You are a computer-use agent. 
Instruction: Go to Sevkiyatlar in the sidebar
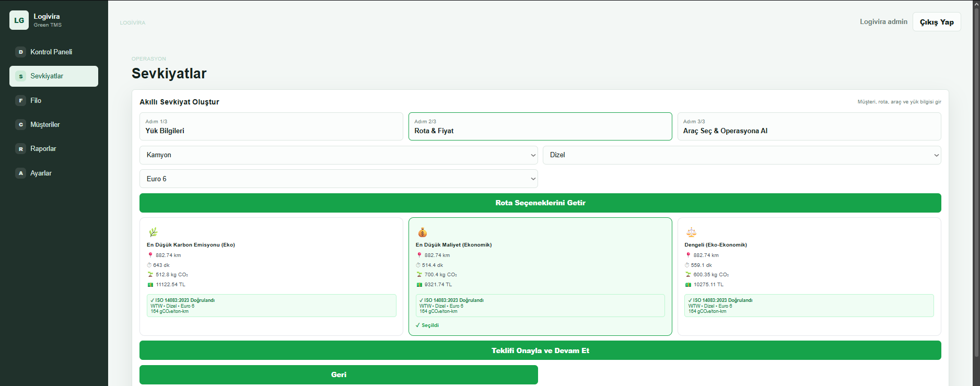click(x=54, y=76)
